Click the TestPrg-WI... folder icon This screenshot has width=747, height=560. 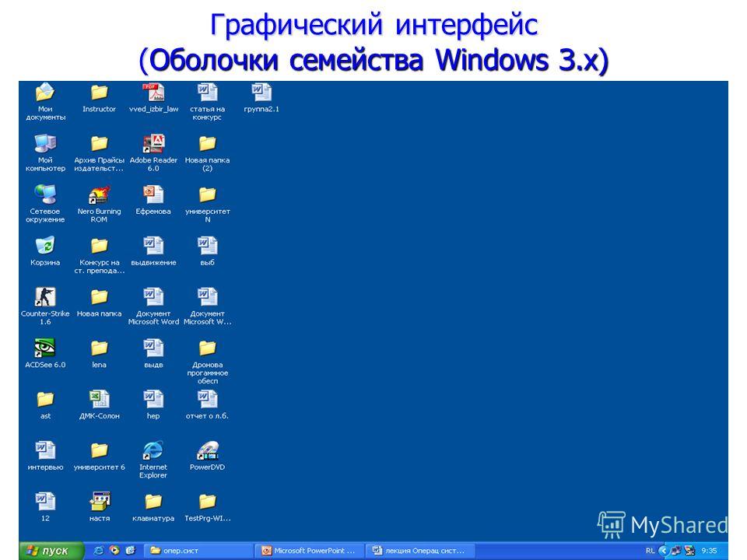pyautogui.click(x=207, y=502)
